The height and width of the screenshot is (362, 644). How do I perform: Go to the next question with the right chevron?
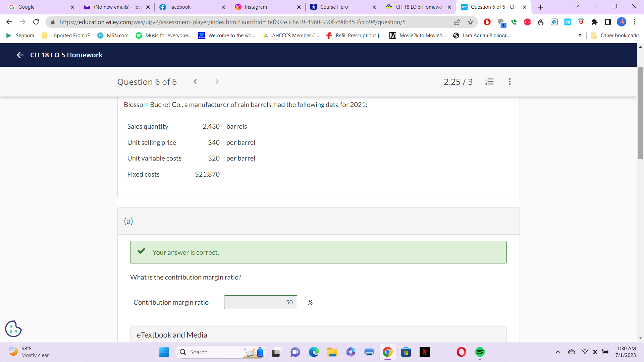click(217, 81)
